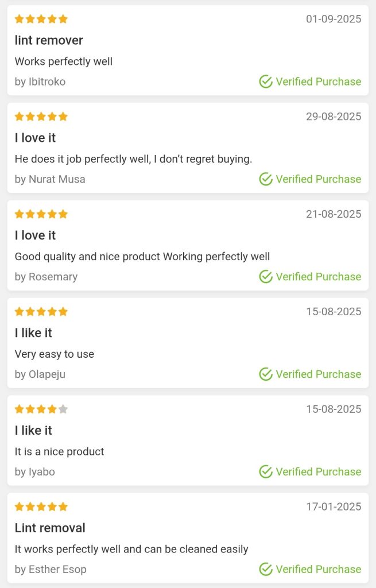Image resolution: width=376 pixels, height=588 pixels.
Task: Click verified checkmark icon on Olapeju's review
Action: [265, 374]
